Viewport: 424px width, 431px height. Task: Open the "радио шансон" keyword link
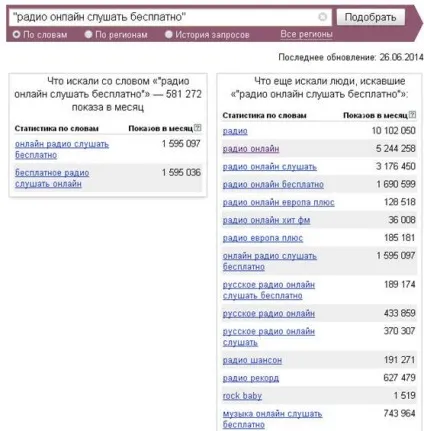[x=252, y=360]
